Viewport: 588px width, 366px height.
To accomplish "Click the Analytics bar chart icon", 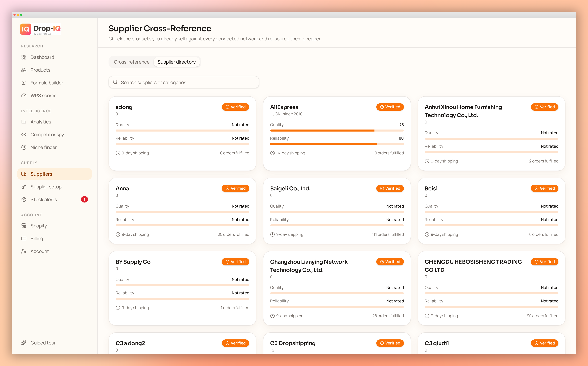I will (x=24, y=122).
